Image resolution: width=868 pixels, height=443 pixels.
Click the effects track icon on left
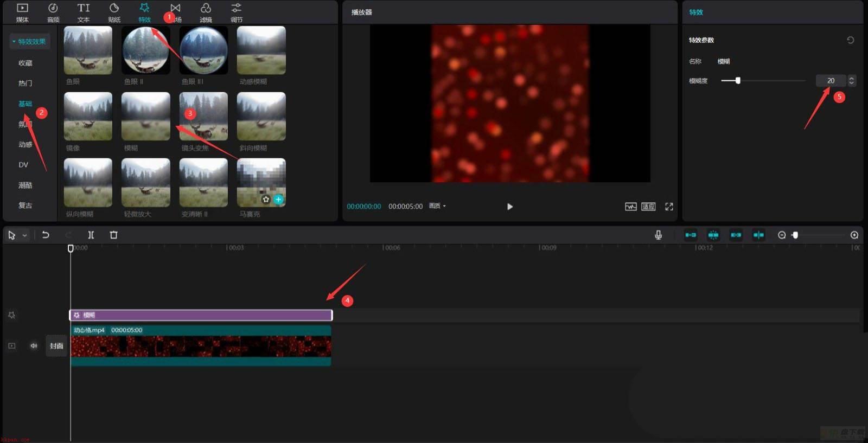coord(11,315)
